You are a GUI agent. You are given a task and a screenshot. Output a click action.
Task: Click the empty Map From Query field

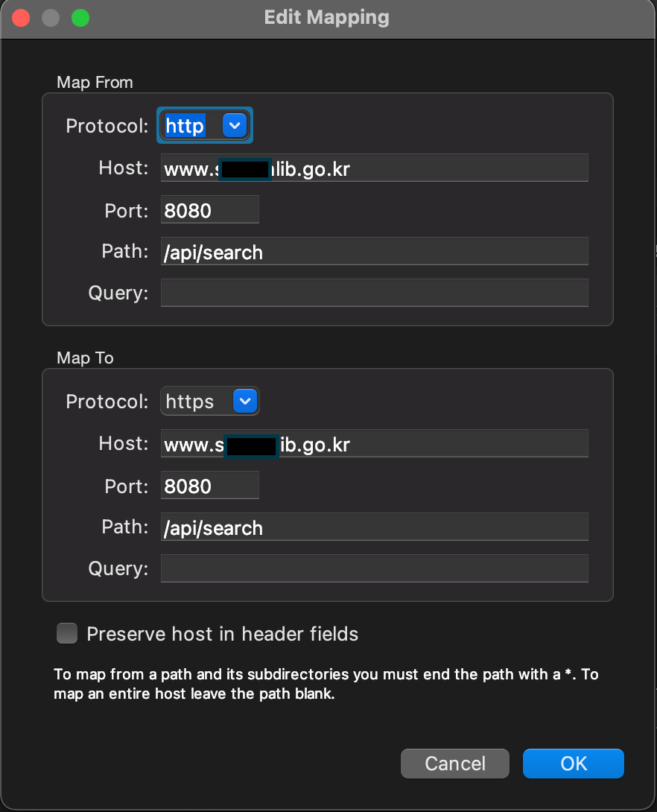pos(375,293)
